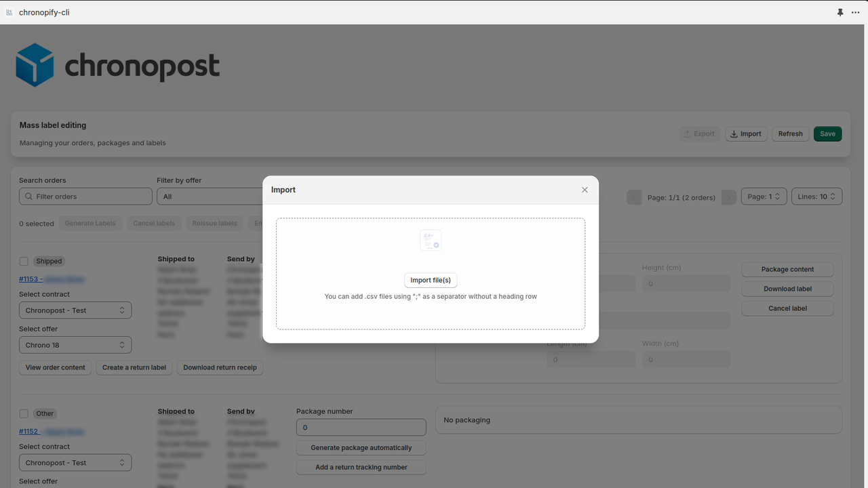The width and height of the screenshot is (868, 488).
Task: Click the green Save button
Action: (x=827, y=134)
